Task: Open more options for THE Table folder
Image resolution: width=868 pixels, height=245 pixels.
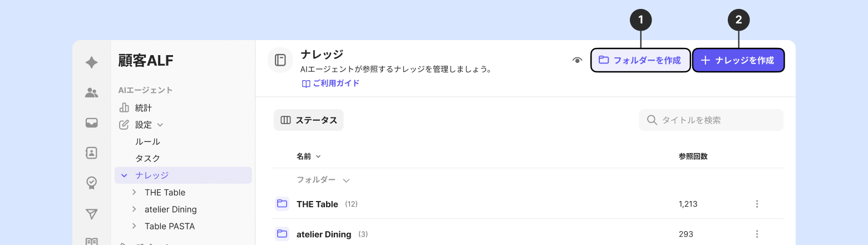Action: pos(757,204)
